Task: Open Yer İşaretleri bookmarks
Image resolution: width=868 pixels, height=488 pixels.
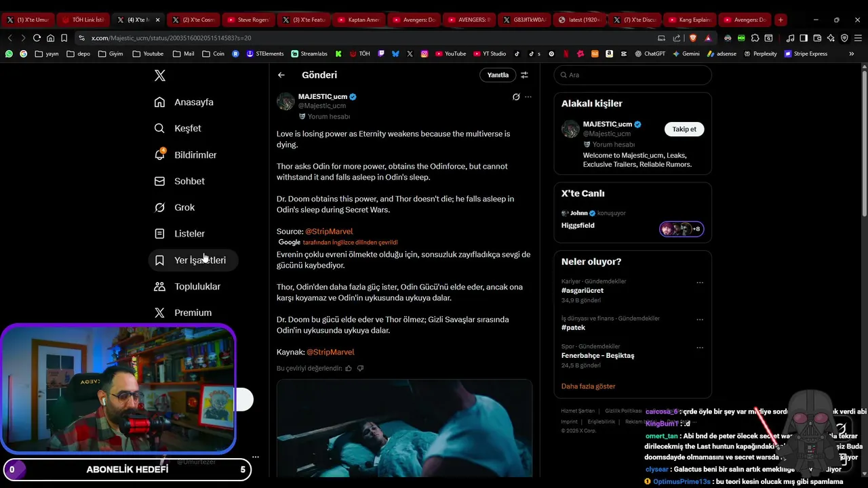Action: [x=193, y=260]
